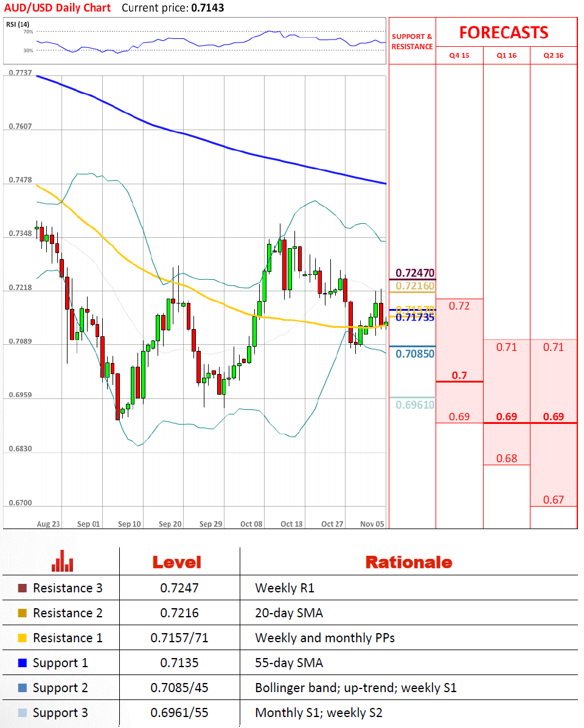The height and width of the screenshot is (728, 584).
Task: Click the bold 0.69 in Q1 16 column
Action: 507,417
